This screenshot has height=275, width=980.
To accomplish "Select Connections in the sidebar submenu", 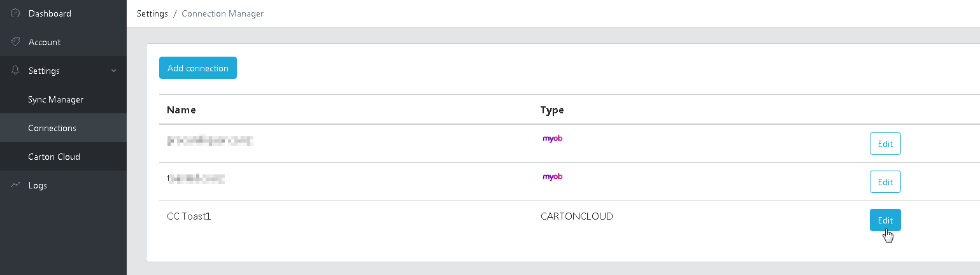I will [x=52, y=128].
